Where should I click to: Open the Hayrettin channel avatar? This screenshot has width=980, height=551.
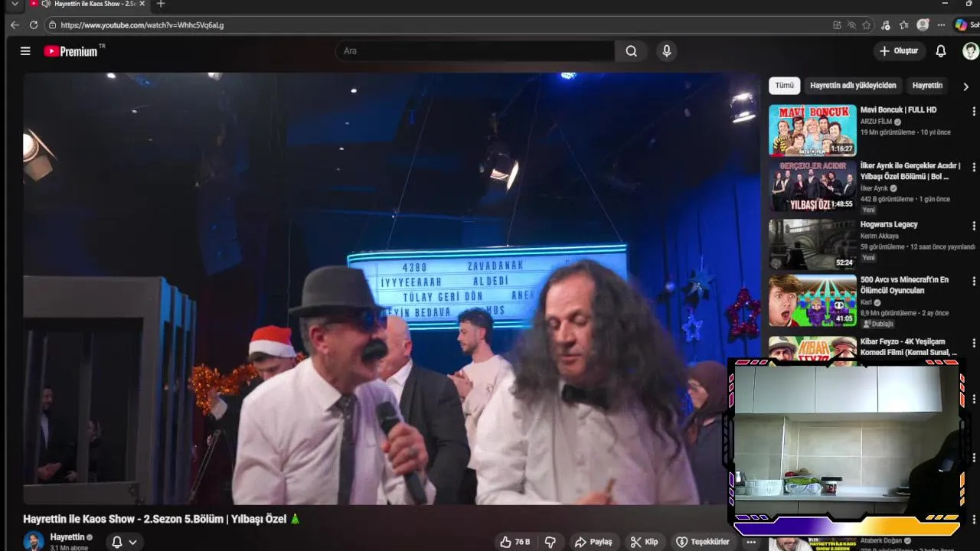pos(34,541)
